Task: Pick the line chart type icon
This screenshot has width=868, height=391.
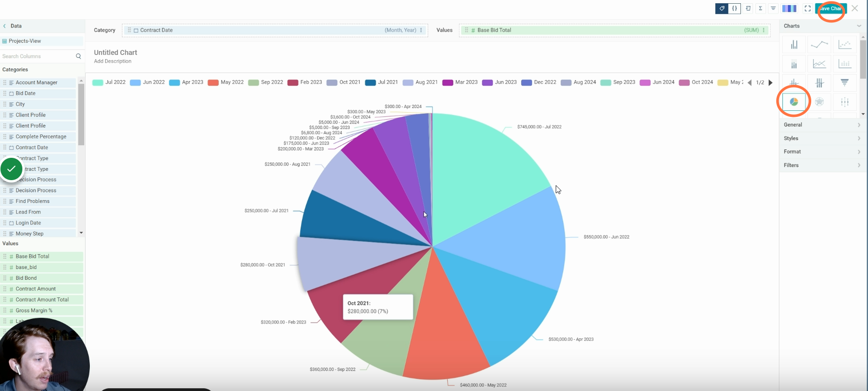Action: coord(819,45)
